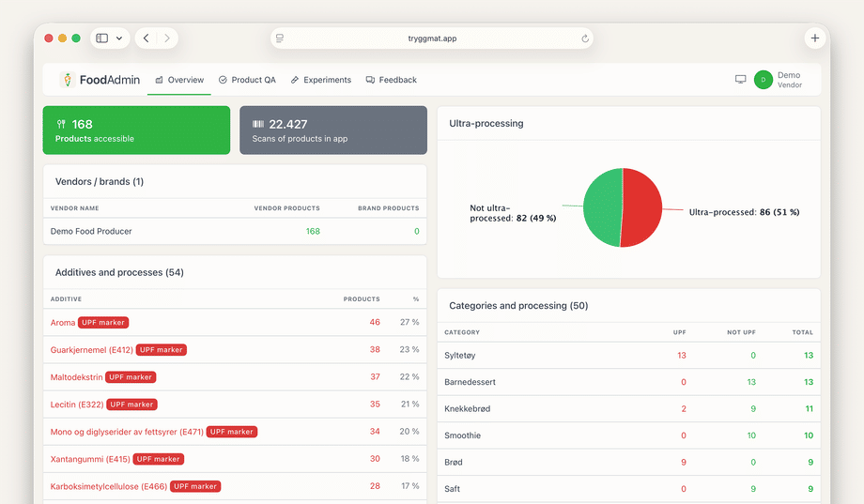This screenshot has width=864, height=504.
Task: Click the Categories and processing (50) heading
Action: (x=518, y=306)
